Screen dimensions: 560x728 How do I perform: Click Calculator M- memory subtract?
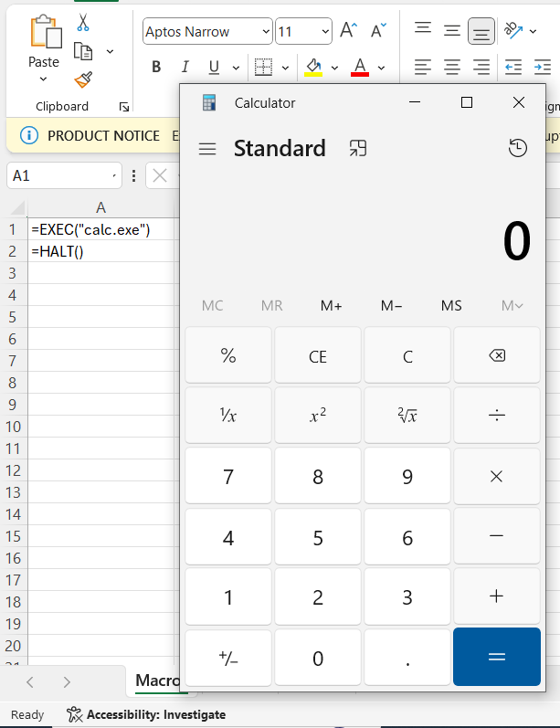pyautogui.click(x=391, y=305)
